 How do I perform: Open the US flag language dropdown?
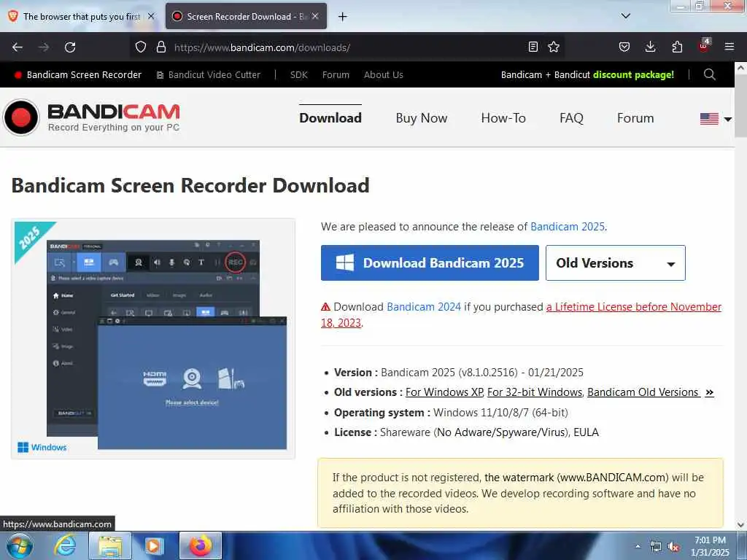coord(716,119)
